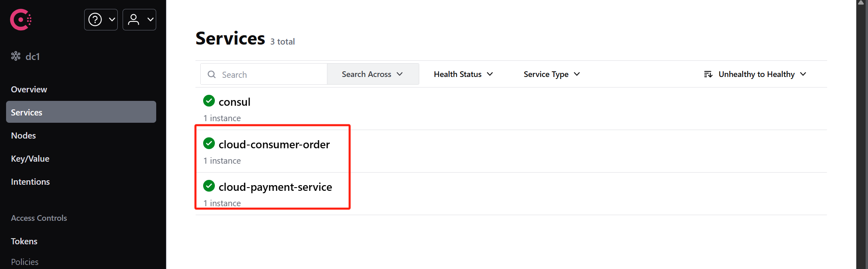868x269 pixels.
Task: Open the Health Status filter
Action: pos(463,74)
